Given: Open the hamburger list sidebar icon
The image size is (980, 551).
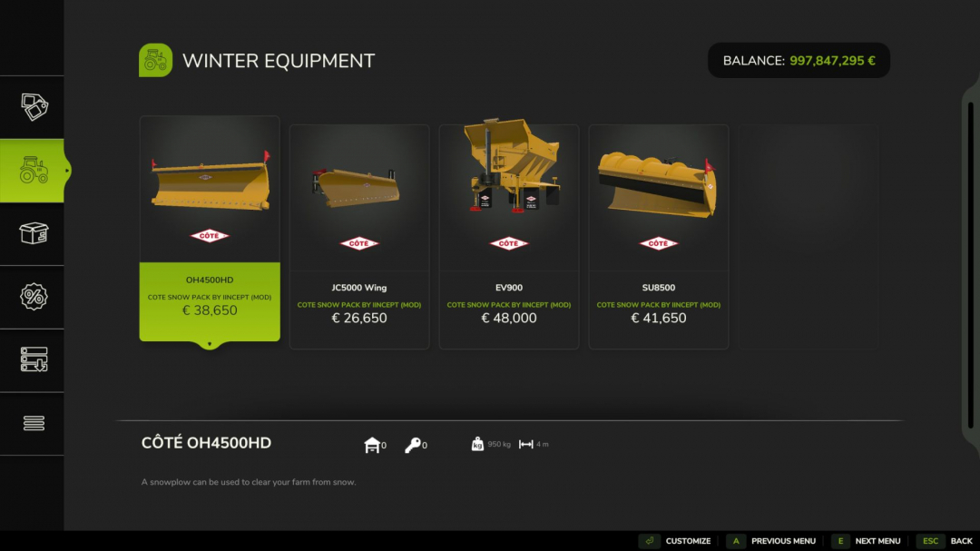Looking at the screenshot, I should [x=34, y=423].
